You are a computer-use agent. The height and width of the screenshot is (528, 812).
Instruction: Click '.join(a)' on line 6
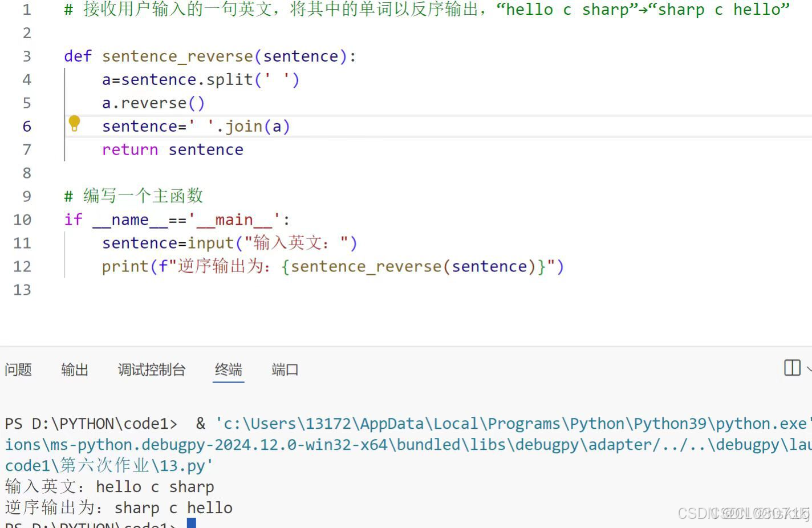[x=253, y=127]
